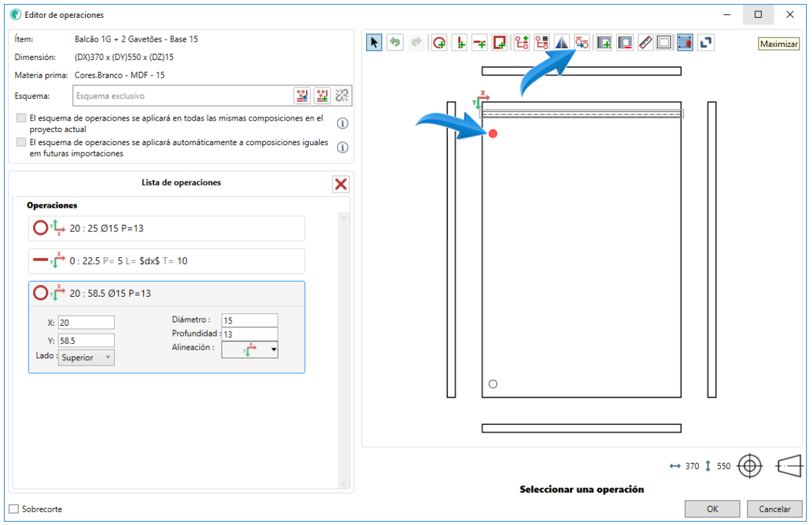Open the Alineación dropdown
This screenshot has height=525, width=812.
(250, 350)
